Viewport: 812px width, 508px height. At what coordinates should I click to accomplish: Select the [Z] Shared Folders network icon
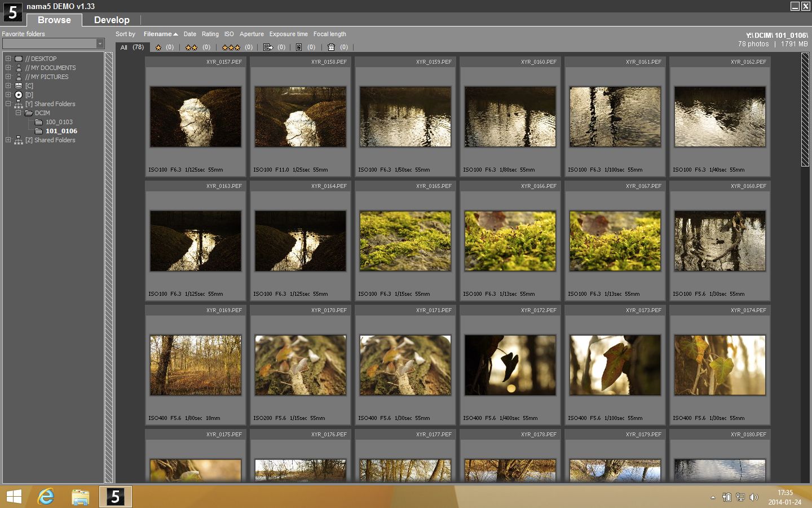(19, 140)
